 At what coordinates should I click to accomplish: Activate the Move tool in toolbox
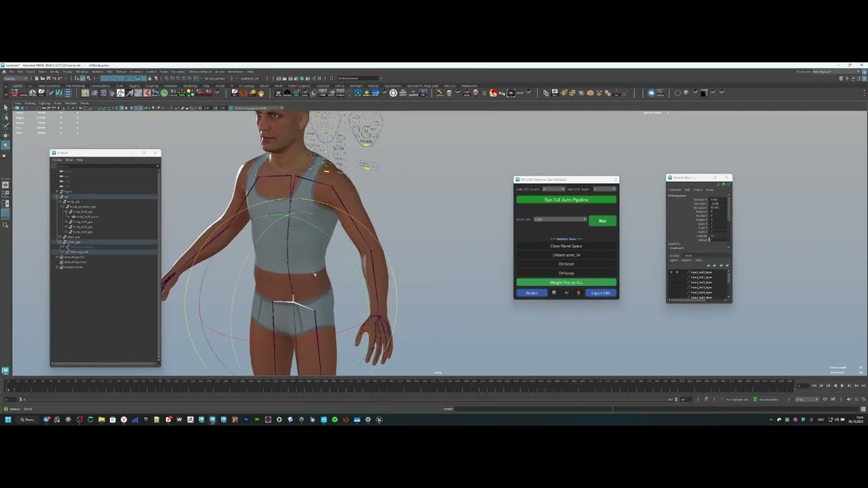pyautogui.click(x=5, y=135)
